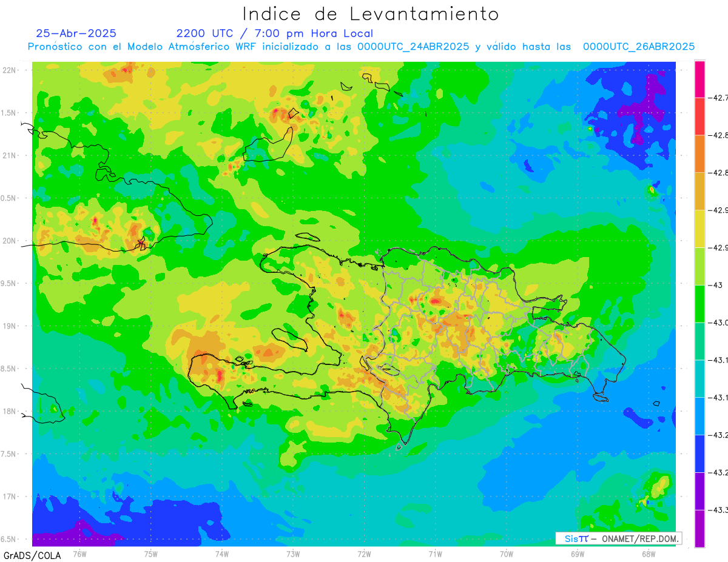This screenshot has height=562, width=728.
Task: Click the 'Modelo Atmósferico WRF' text
Action: (x=194, y=47)
